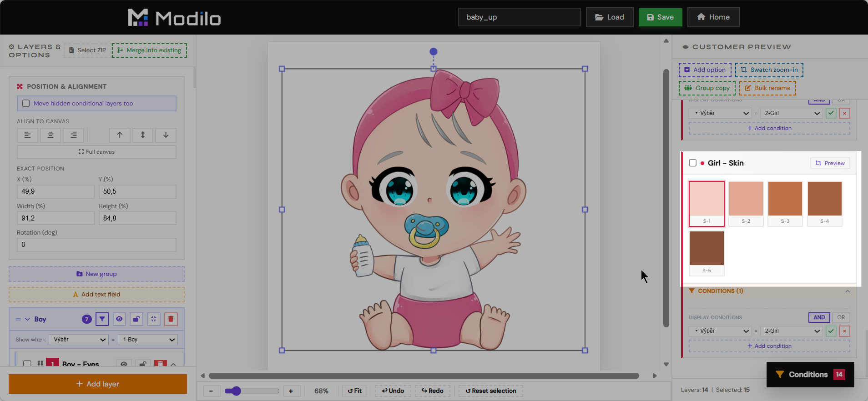This screenshot has height=401, width=868.
Task: Center layer vertically on canvas
Action: [x=143, y=135]
